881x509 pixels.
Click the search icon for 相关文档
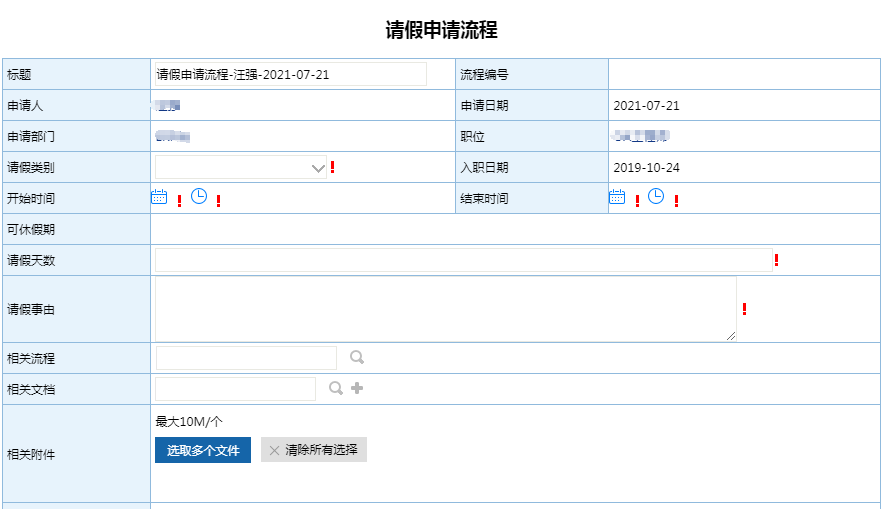click(x=336, y=388)
